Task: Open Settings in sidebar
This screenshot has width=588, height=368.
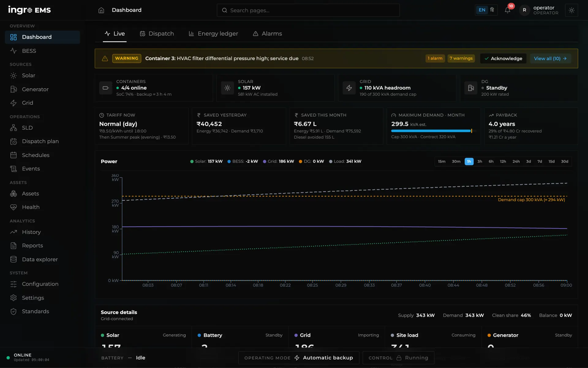Action: point(42,298)
